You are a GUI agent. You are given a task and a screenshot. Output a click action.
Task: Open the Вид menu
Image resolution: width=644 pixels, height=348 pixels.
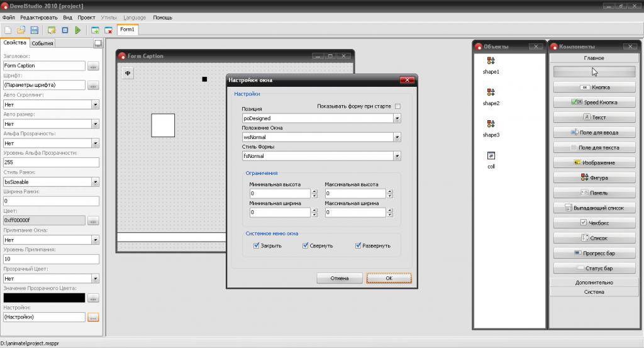68,18
